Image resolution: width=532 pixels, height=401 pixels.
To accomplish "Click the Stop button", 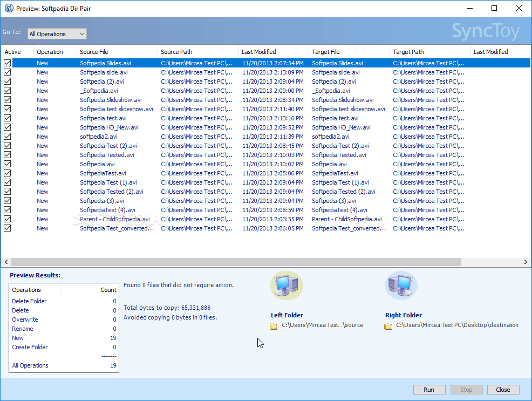I will click(x=466, y=390).
